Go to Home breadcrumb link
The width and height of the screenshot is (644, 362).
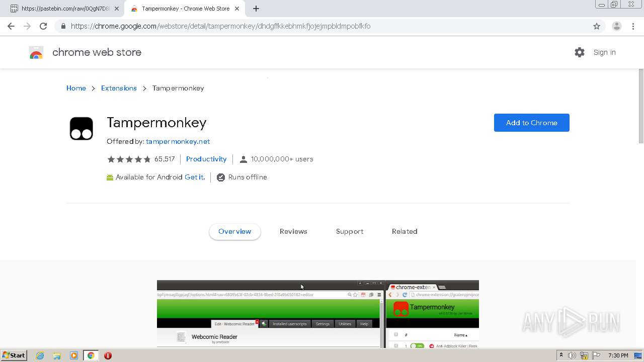76,88
